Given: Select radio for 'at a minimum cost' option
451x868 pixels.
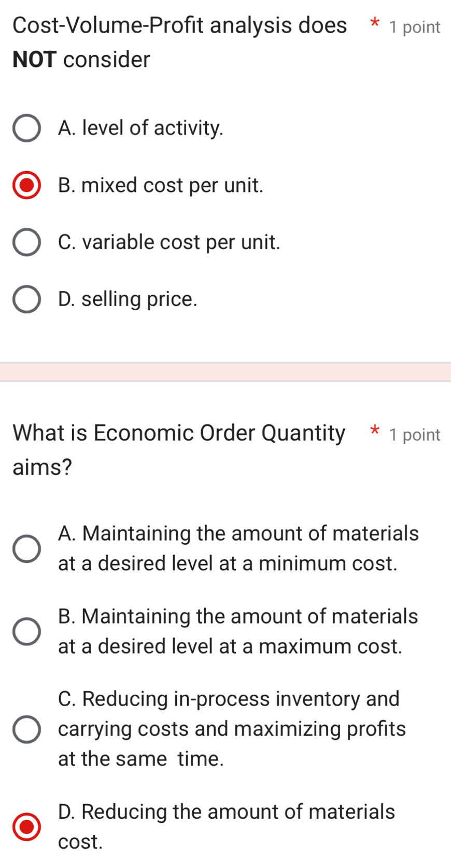Looking at the screenshot, I should point(26,549).
